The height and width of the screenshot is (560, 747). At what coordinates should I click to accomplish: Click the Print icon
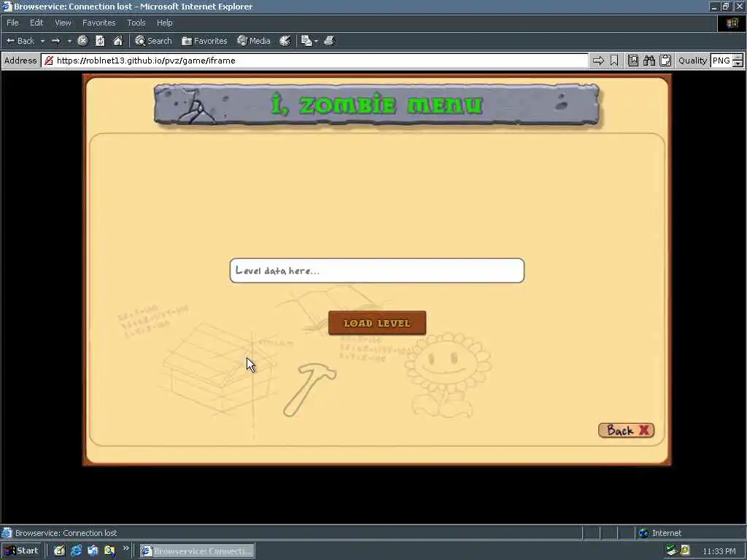tap(329, 41)
